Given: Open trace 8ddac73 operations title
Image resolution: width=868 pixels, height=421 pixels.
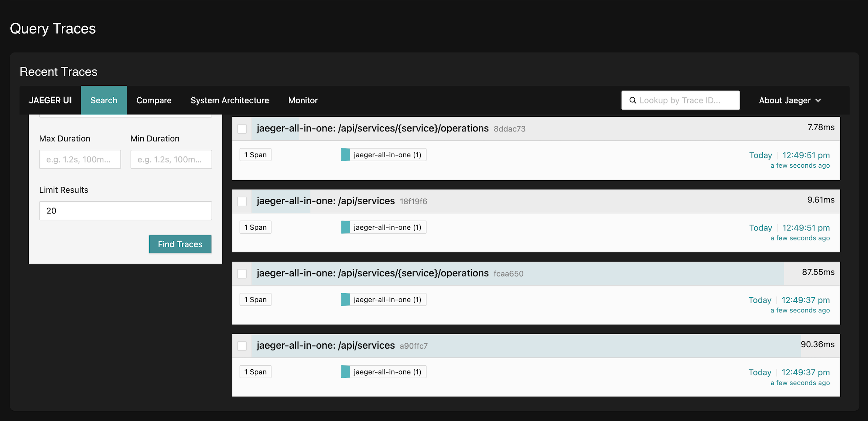Looking at the screenshot, I should point(373,129).
